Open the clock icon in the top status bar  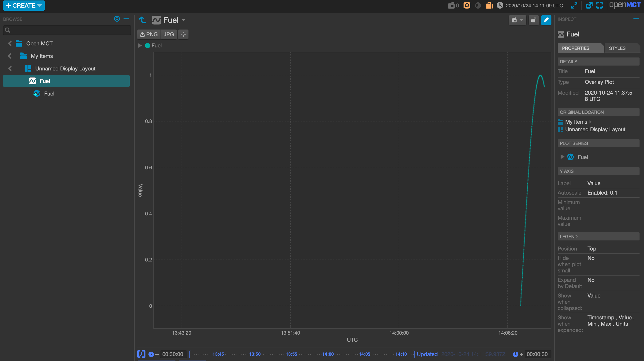[500, 5]
